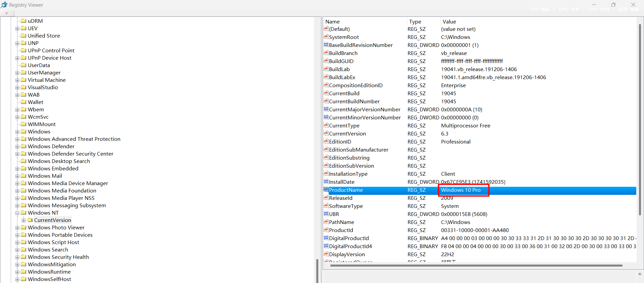
Task: Click the Wallet folder icon
Action: (23, 102)
